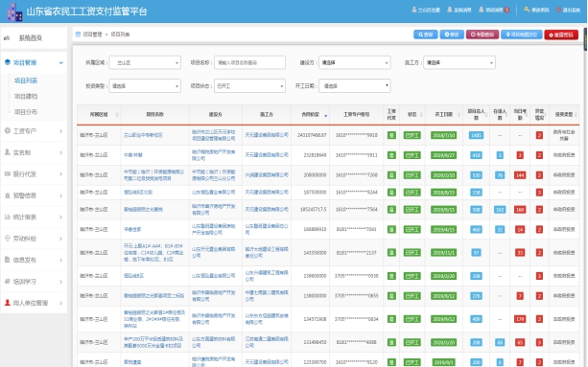Image resolution: width=588 pixels, height=367 pixels.
Task: Go to 系统首页 in the sidebar
Action: click(35, 37)
